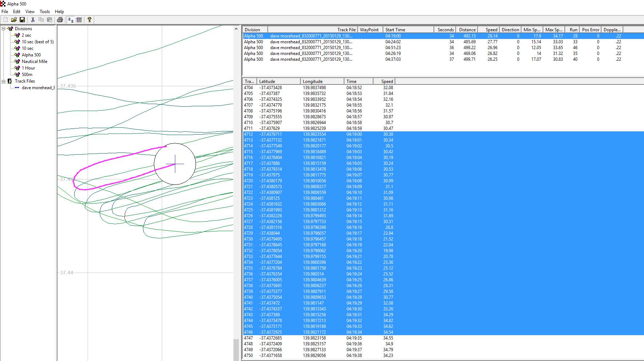Screen dimensions: 644x361
Task: Click the New document toolbar icon
Action: point(5,20)
